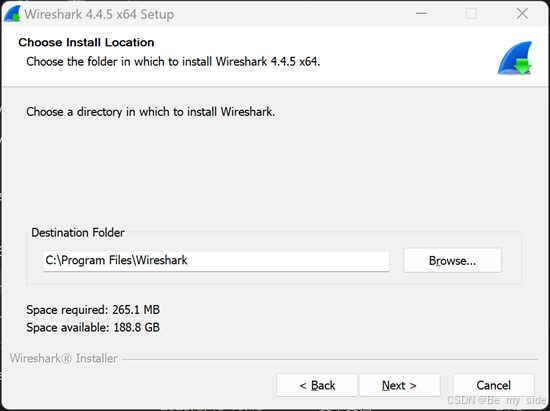Click the Space required: 265.1 MB text

(93, 310)
